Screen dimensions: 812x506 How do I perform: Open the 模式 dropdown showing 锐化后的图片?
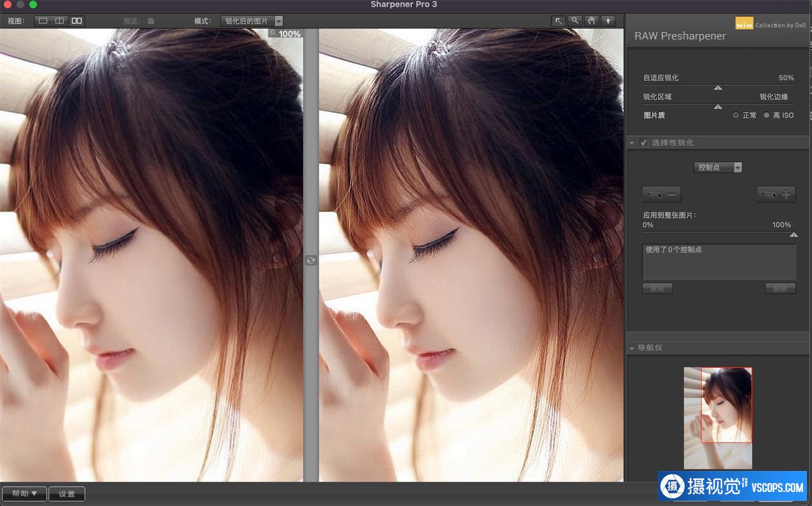coord(252,21)
